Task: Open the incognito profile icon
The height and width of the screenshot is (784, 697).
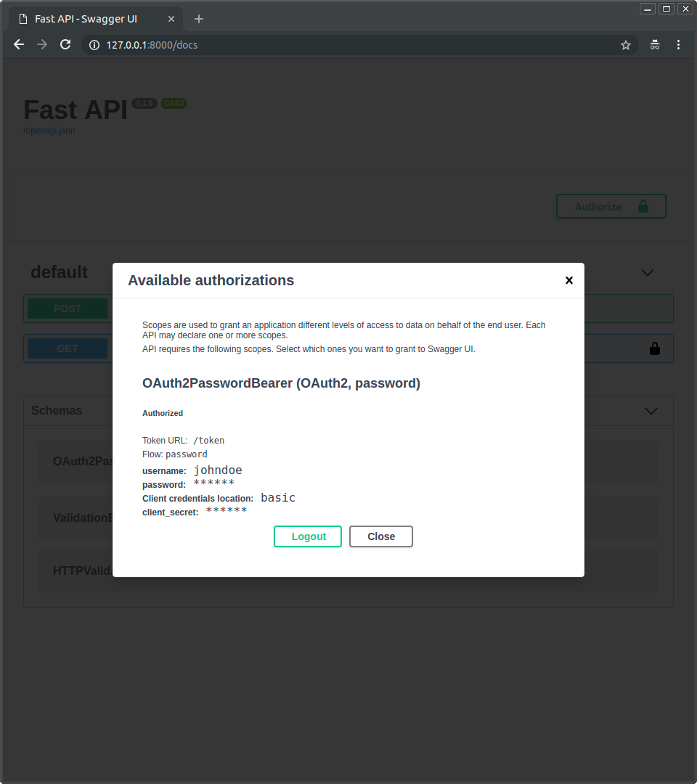Action: (x=655, y=45)
